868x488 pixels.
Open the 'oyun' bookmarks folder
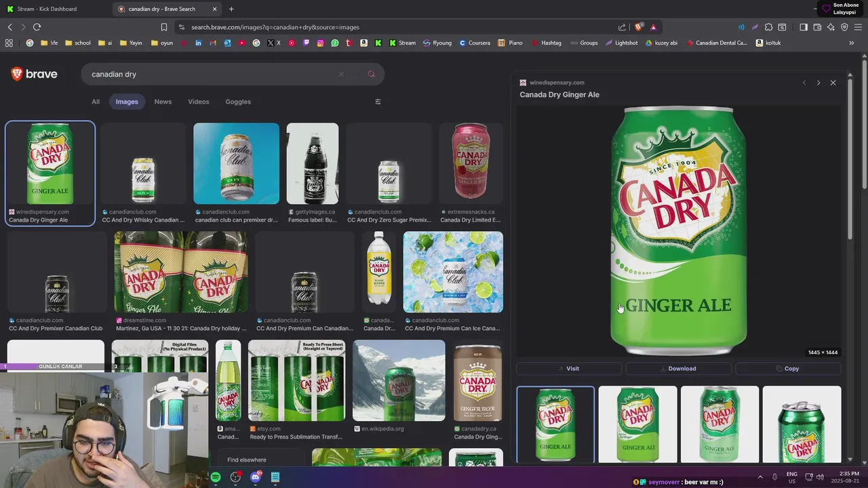pos(162,43)
